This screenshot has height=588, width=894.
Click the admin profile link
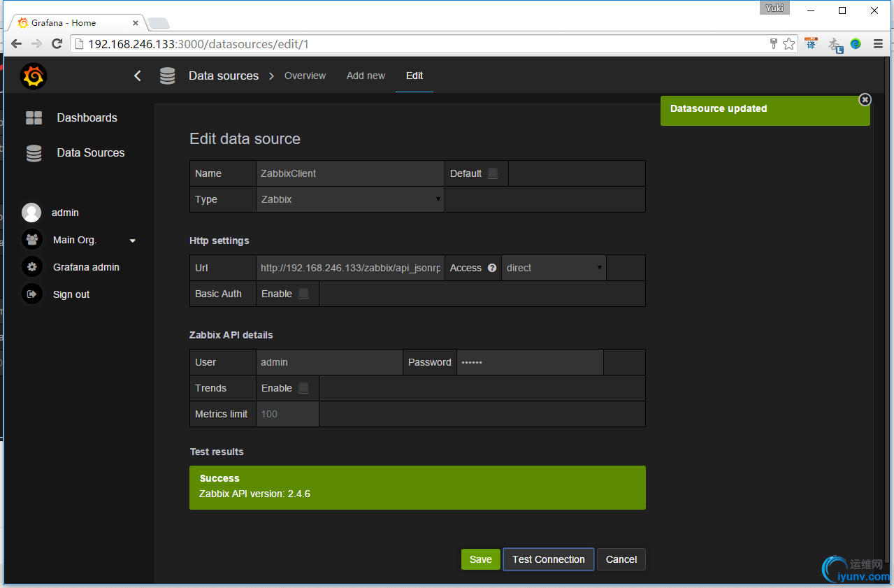[65, 213]
